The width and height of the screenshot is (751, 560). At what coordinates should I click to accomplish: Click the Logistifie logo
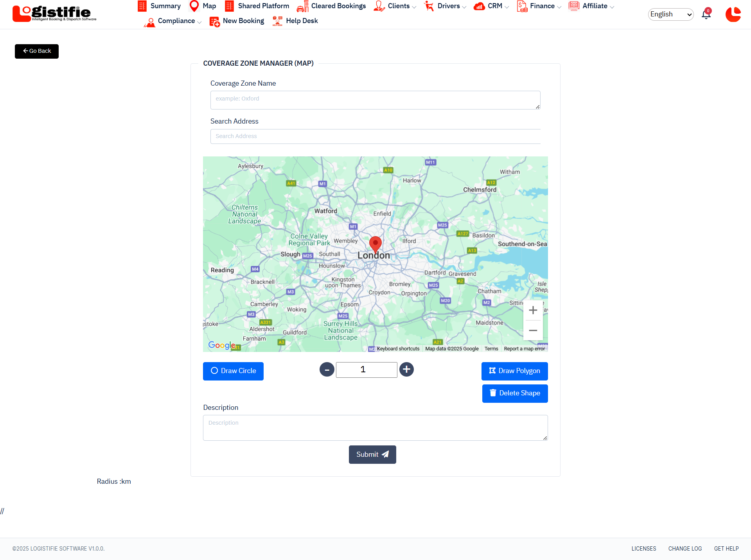[54, 14]
